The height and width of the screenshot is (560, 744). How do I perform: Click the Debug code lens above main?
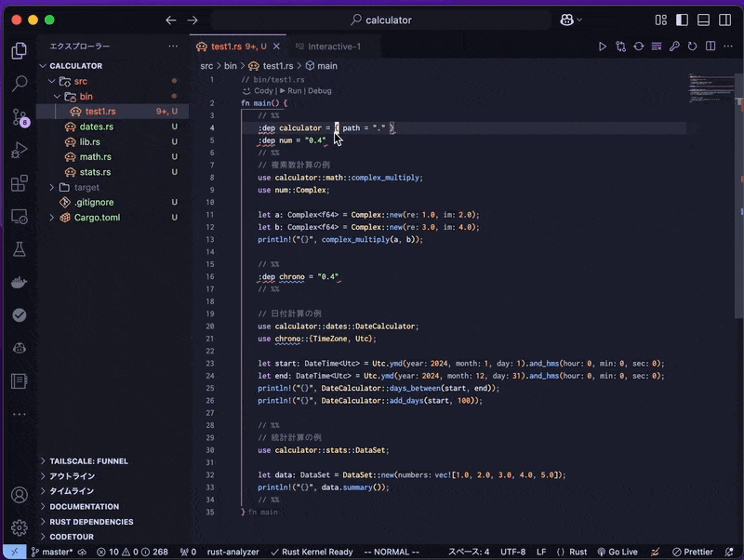[319, 90]
